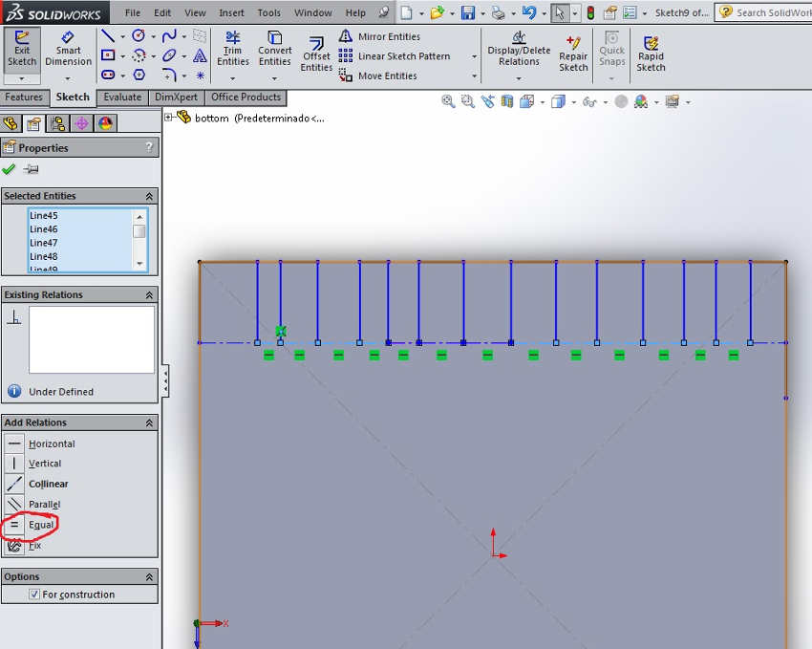The height and width of the screenshot is (649, 812).
Task: Select the Straight Slot tool
Action: (x=108, y=76)
